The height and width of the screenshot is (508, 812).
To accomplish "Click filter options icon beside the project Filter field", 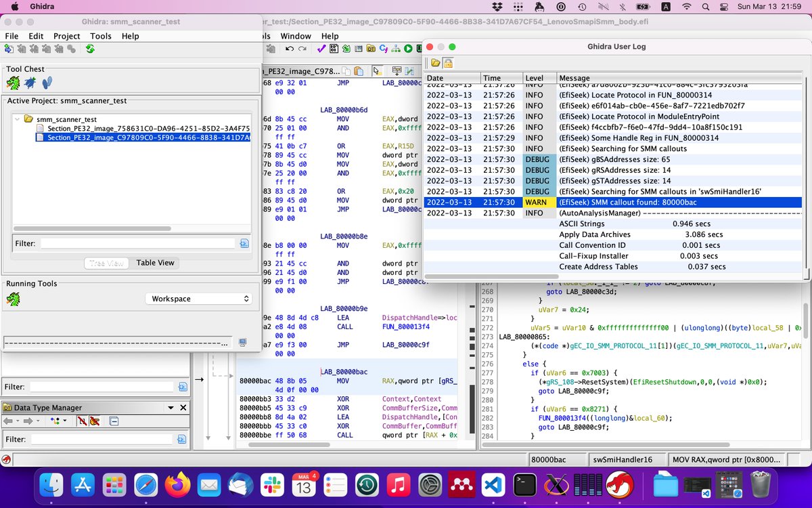I will (244, 243).
